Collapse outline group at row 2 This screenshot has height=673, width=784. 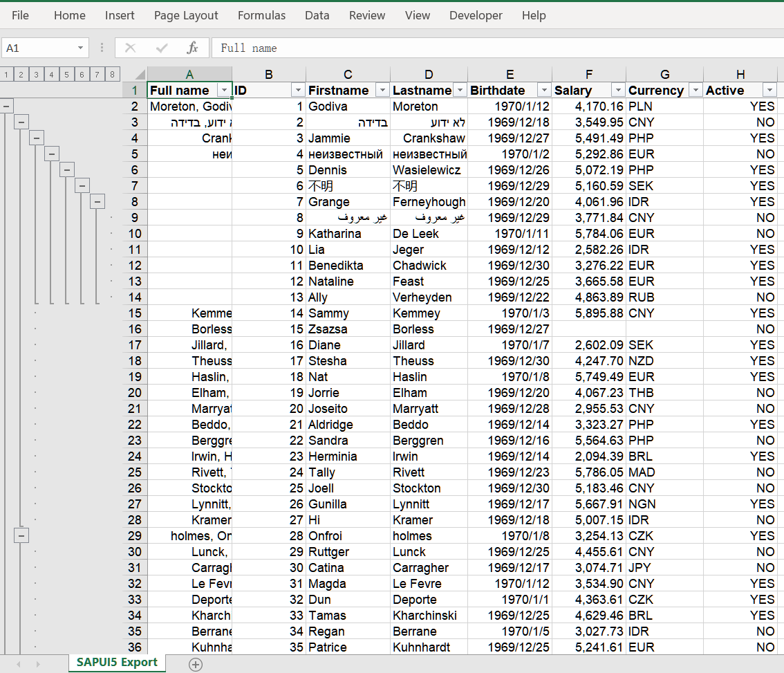pos(6,106)
